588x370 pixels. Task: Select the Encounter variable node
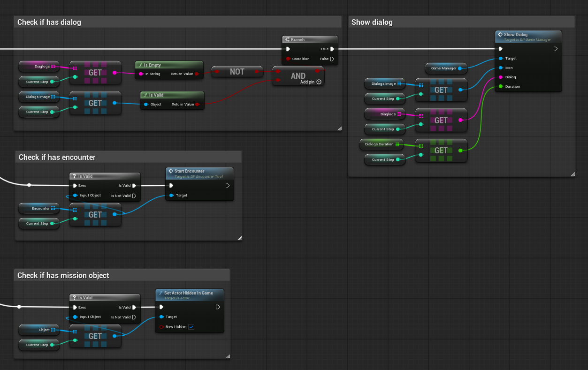click(x=39, y=208)
